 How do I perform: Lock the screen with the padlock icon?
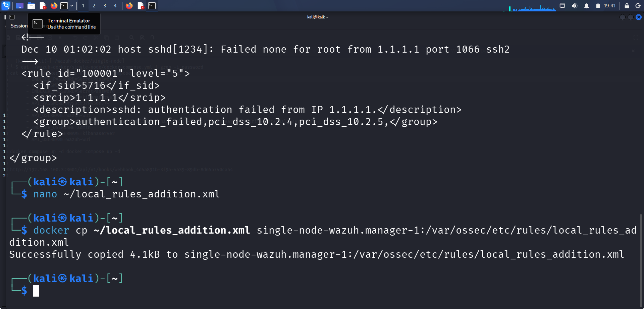pyautogui.click(x=627, y=6)
